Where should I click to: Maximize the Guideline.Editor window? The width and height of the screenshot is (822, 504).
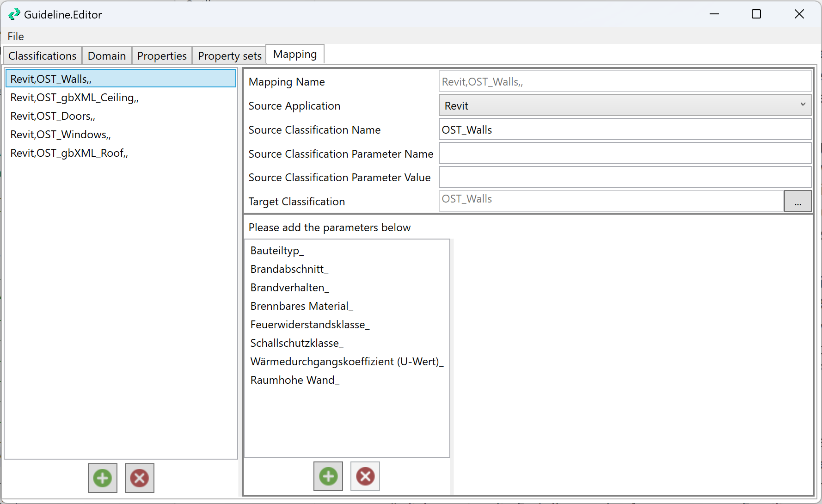click(756, 14)
